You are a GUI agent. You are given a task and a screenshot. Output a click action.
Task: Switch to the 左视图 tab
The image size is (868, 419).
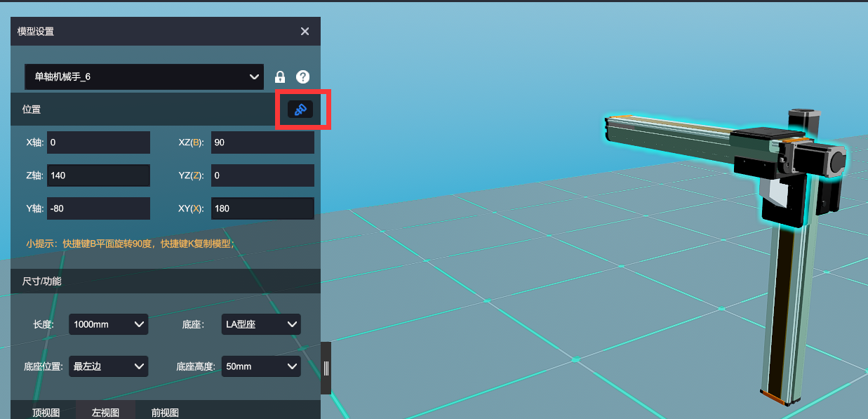tap(105, 412)
